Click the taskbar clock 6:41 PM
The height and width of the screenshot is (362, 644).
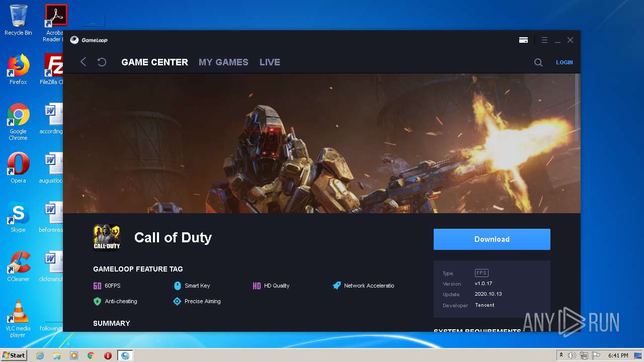[x=618, y=355]
